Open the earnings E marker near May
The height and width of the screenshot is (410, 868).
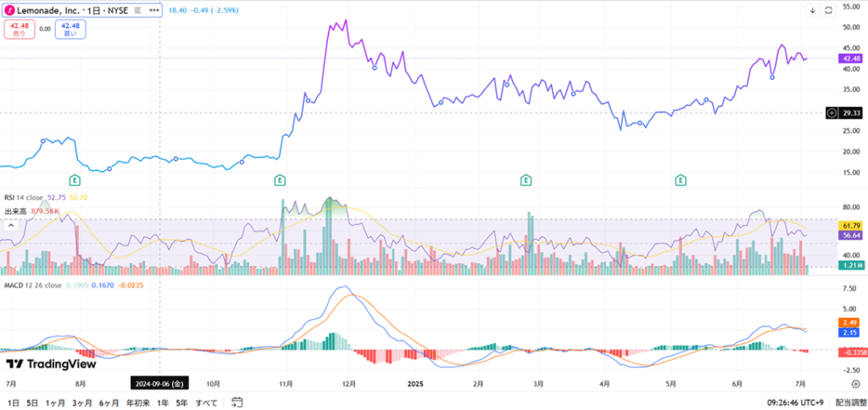[x=681, y=180]
